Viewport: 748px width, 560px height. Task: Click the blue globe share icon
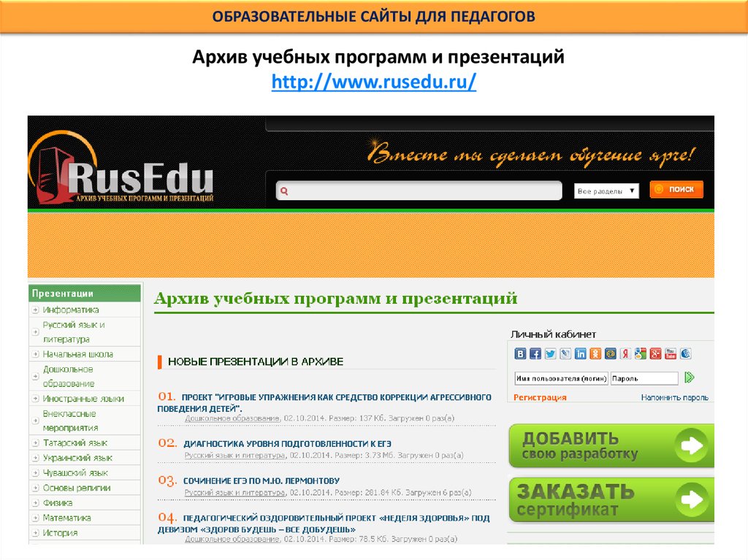(x=685, y=353)
